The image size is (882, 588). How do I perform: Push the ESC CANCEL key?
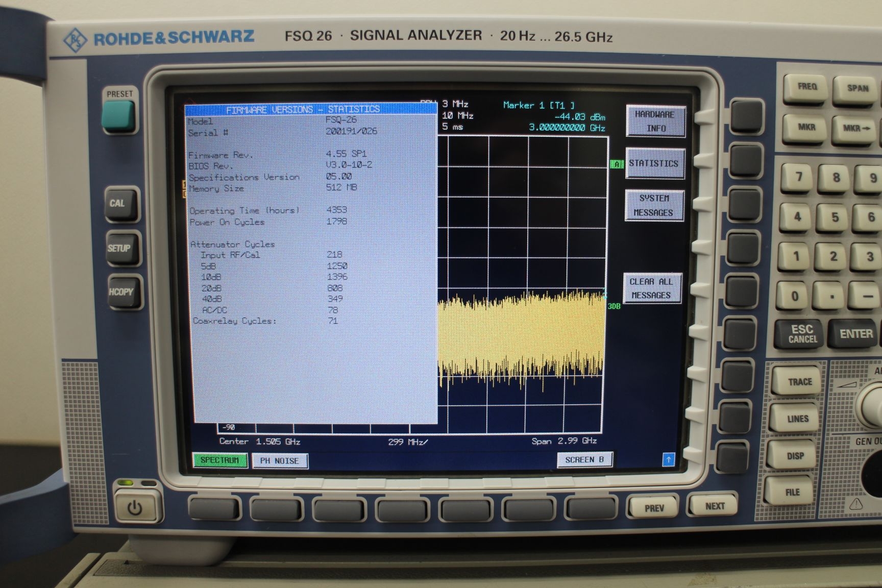point(800,334)
